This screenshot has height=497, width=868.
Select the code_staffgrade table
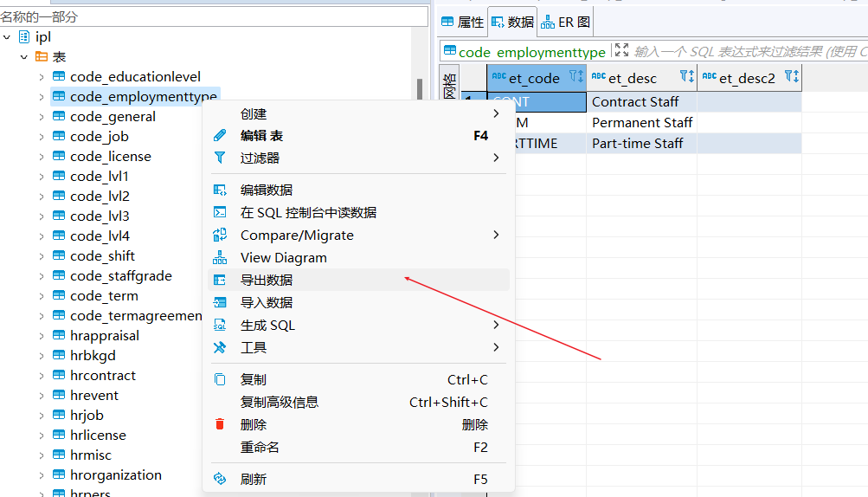pyautogui.click(x=121, y=276)
